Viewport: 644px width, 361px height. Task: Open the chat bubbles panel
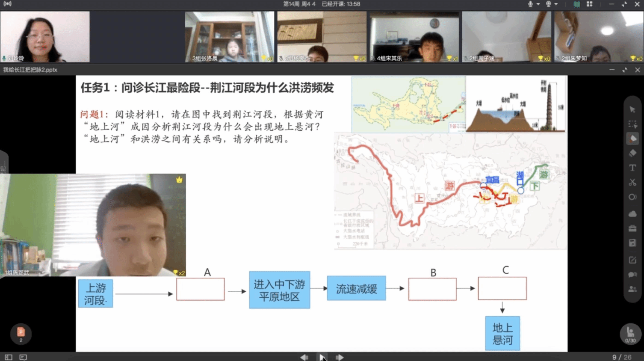(x=632, y=275)
